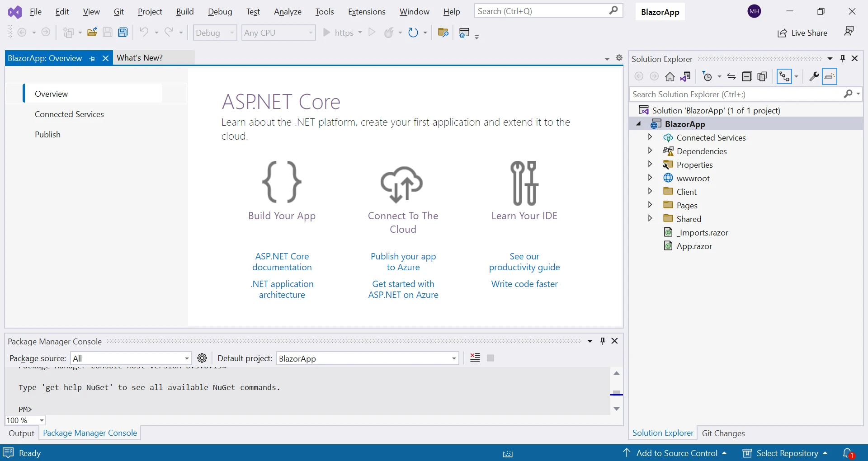Click the Open File folder icon in toolbar

coord(92,33)
